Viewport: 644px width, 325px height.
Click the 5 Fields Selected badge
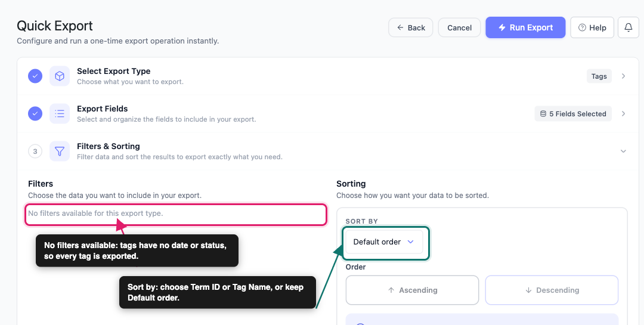(x=573, y=114)
